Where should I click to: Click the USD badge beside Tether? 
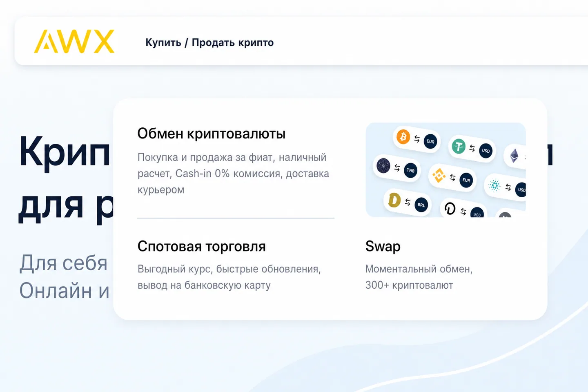point(486,151)
